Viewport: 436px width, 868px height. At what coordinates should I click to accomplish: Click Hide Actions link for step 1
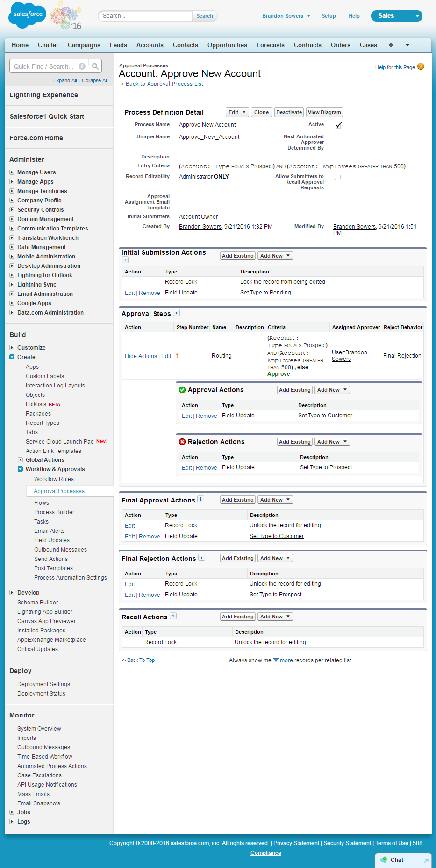(141, 356)
